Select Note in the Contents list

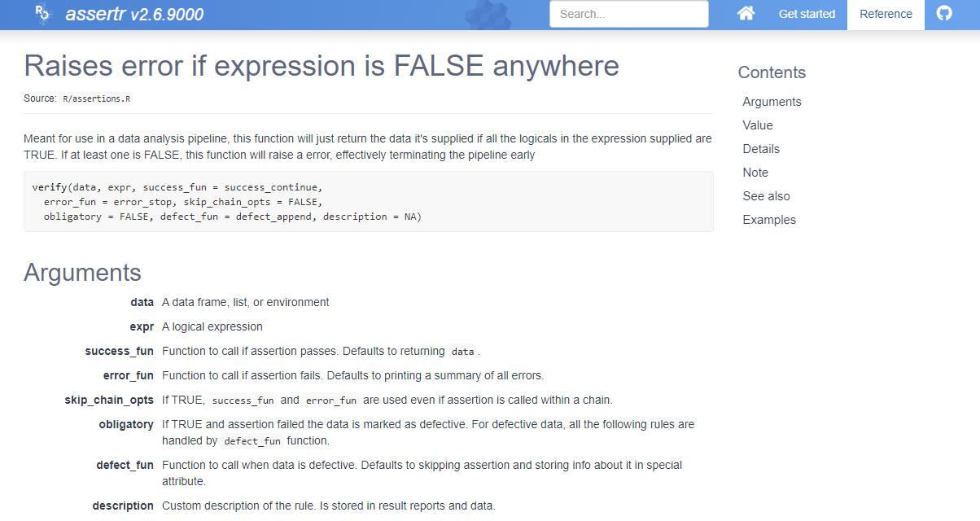pyautogui.click(x=755, y=172)
